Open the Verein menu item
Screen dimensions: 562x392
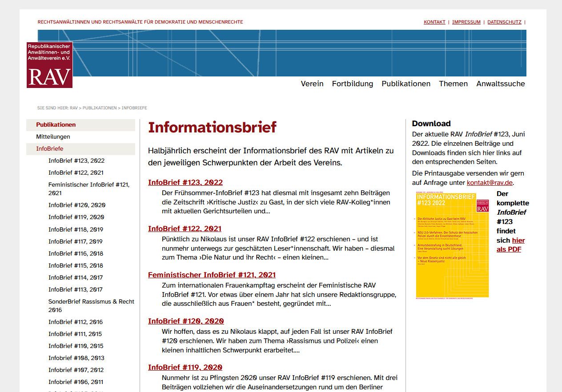[312, 84]
